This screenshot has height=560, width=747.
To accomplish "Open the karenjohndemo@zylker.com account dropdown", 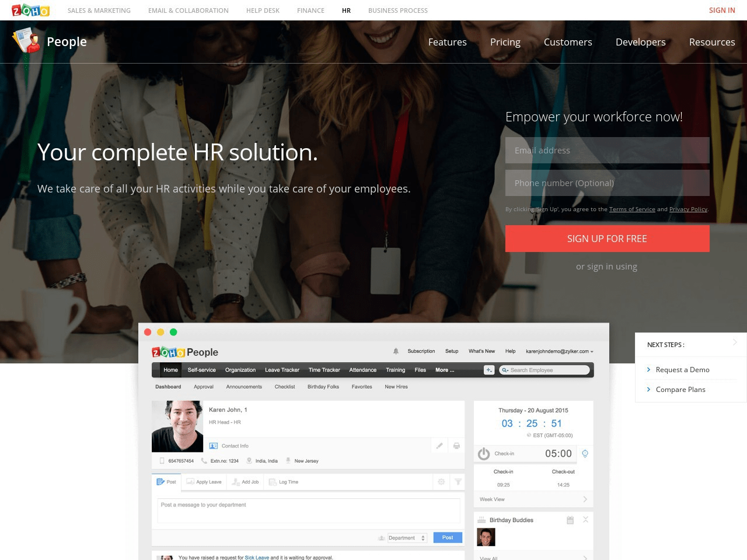I will pos(559,351).
